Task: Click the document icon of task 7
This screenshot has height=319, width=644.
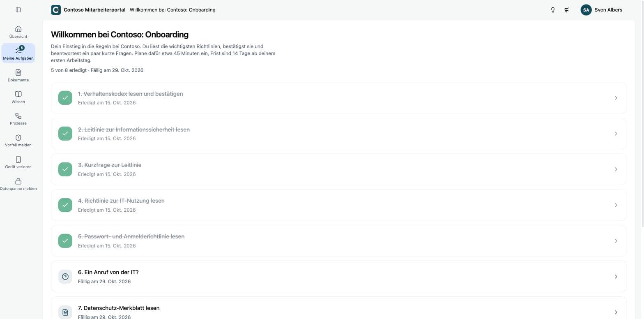Action: coord(65,312)
